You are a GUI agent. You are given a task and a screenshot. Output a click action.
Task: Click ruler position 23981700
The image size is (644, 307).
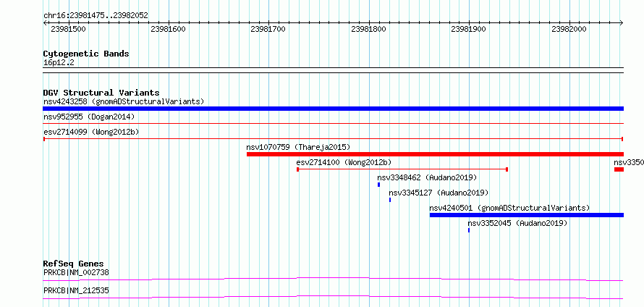point(268,29)
